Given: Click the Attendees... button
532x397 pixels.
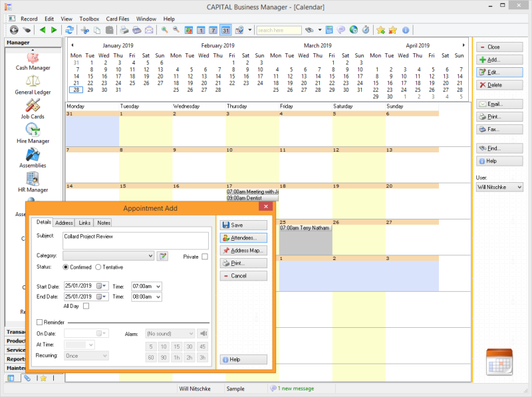Looking at the screenshot, I should 243,238.
